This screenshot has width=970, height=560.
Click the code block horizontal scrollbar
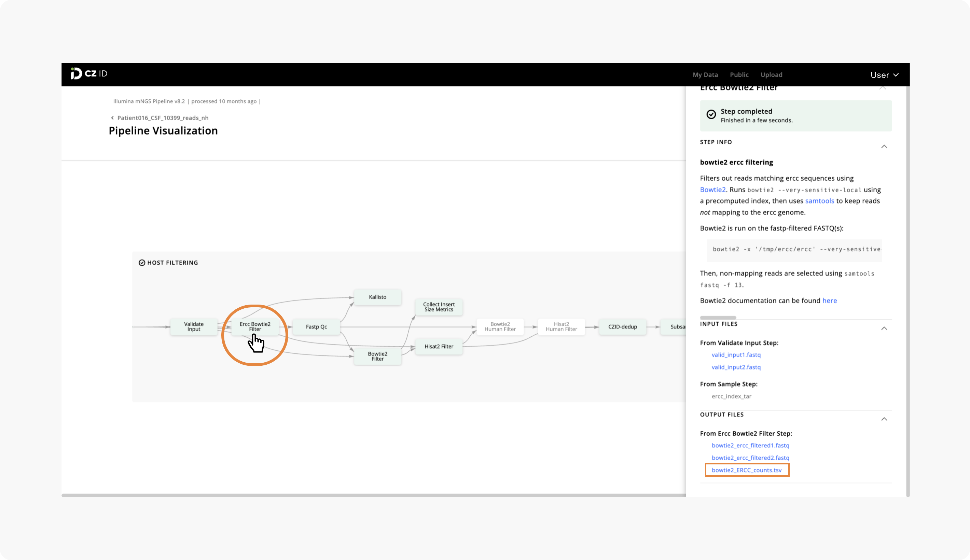coord(718,317)
